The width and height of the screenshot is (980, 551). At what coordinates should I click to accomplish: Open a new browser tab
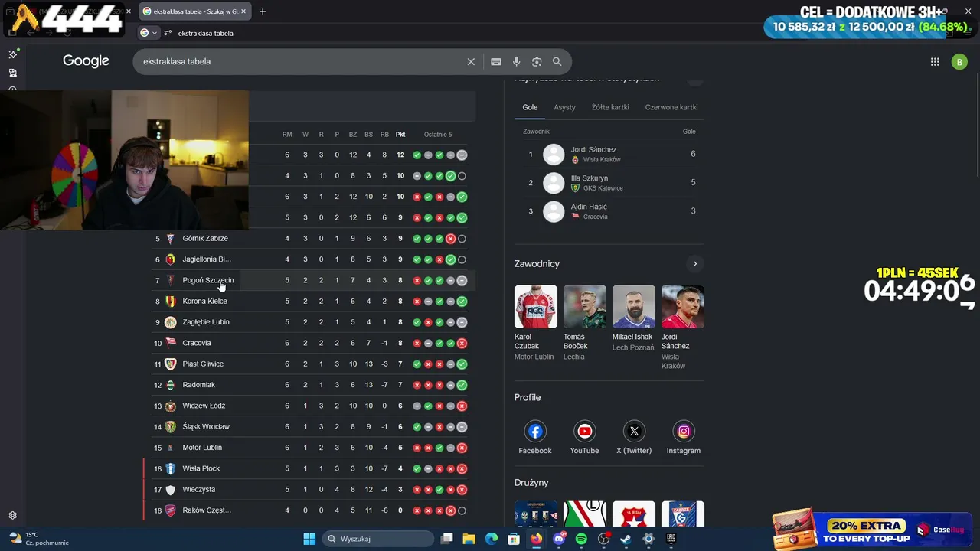pos(263,11)
